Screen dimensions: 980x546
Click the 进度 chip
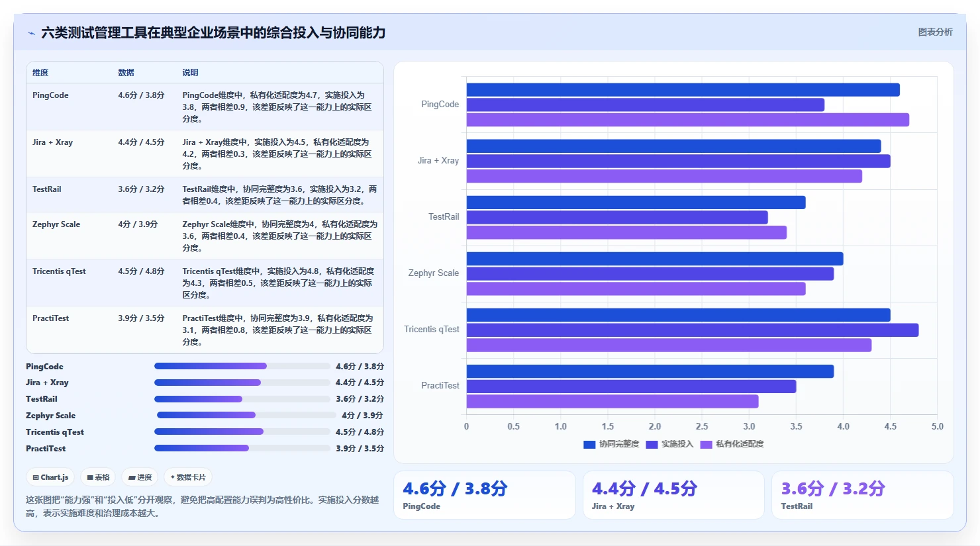140,477
